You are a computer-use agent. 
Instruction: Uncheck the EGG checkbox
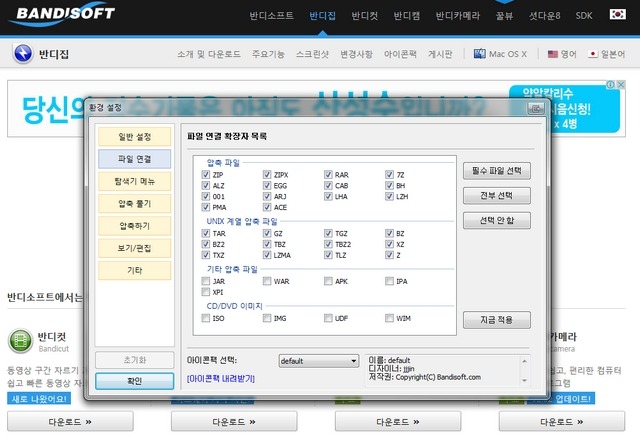(x=267, y=186)
